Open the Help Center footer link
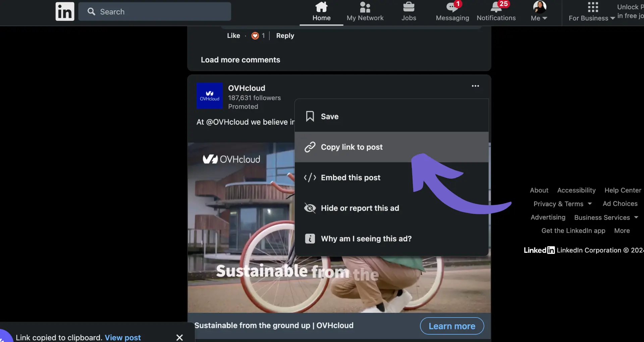This screenshot has height=342, width=644. (x=623, y=190)
